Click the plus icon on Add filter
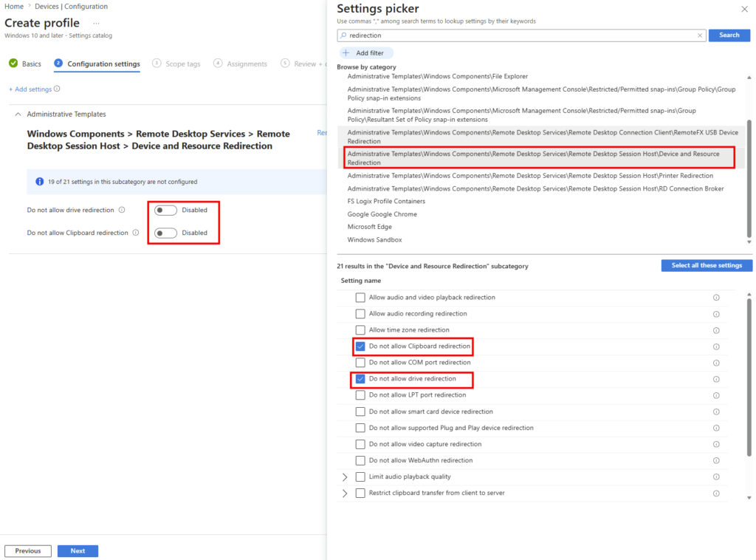The height and width of the screenshot is (560, 756). pos(346,53)
